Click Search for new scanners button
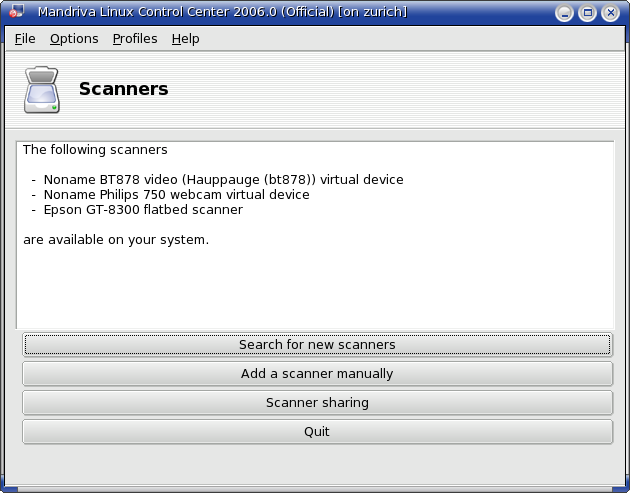Image resolution: width=630 pixels, height=493 pixels. pos(317,345)
